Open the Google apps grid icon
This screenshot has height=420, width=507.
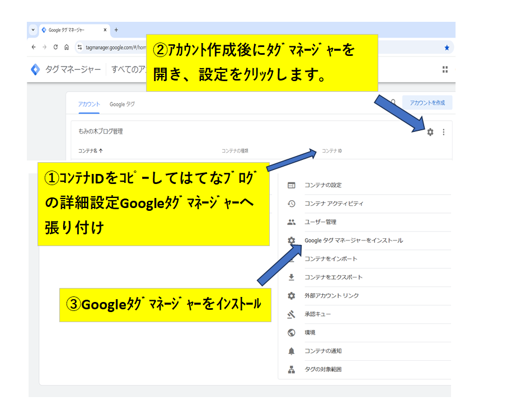(445, 69)
